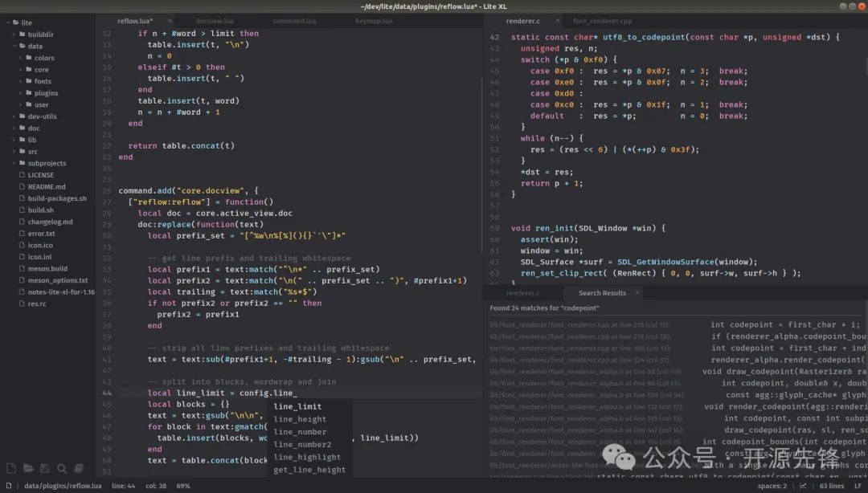Open icon.ico in the file tree
The width and height of the screenshot is (868, 493).
point(40,245)
